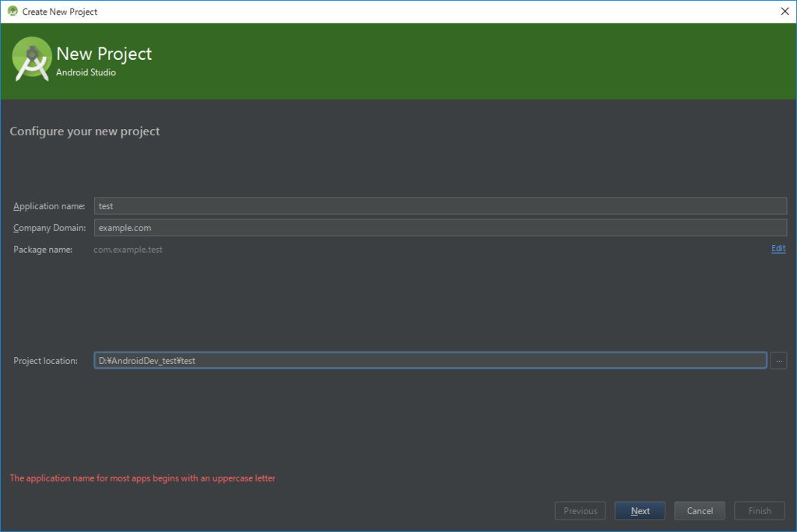Viewport: 797px width, 532px height.
Task: Go to the Next wizard step
Action: click(640, 511)
